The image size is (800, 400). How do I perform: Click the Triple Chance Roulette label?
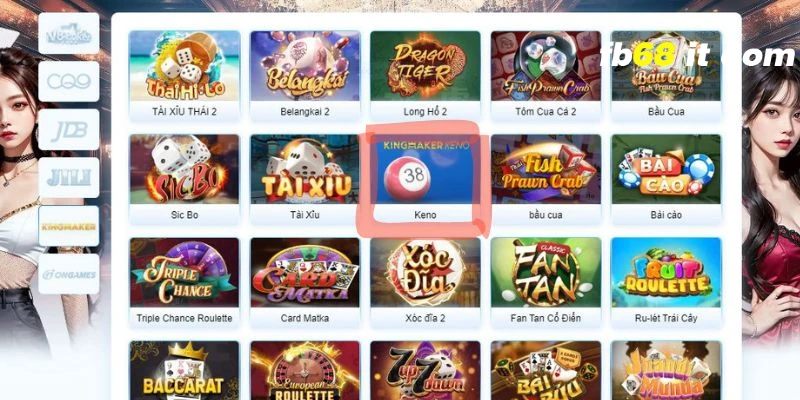(184, 318)
